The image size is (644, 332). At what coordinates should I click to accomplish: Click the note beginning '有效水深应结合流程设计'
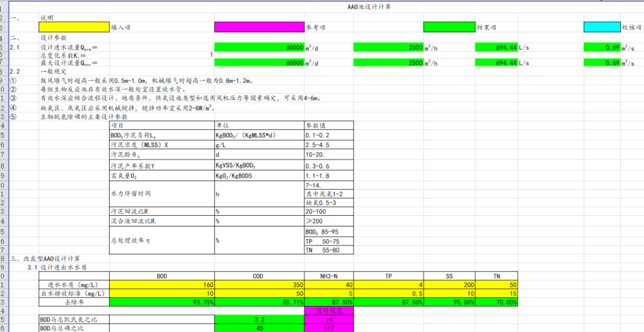tap(180, 98)
